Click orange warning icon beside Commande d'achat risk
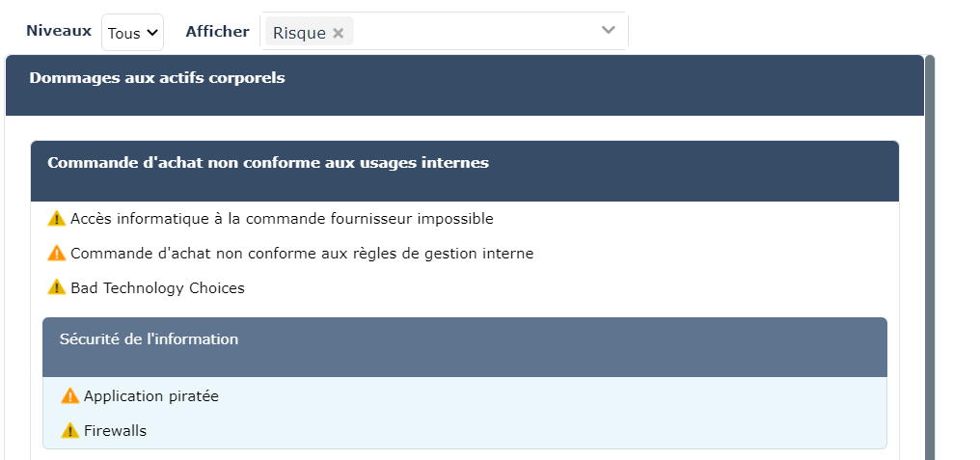 coord(56,254)
